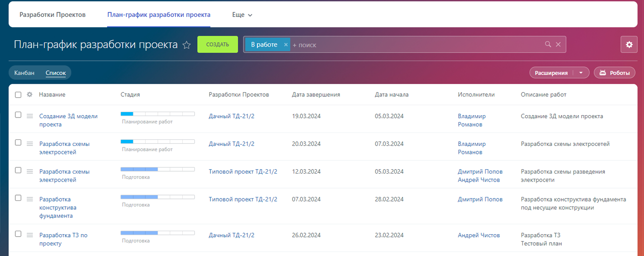Open the 'Расширения' dropdown arrow

coord(581,73)
